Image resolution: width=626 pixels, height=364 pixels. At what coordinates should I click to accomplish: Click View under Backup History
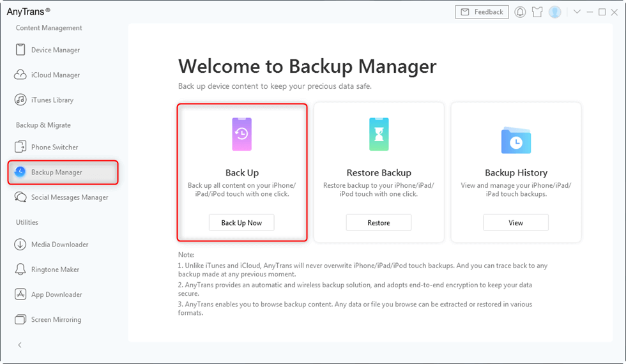pyautogui.click(x=515, y=223)
